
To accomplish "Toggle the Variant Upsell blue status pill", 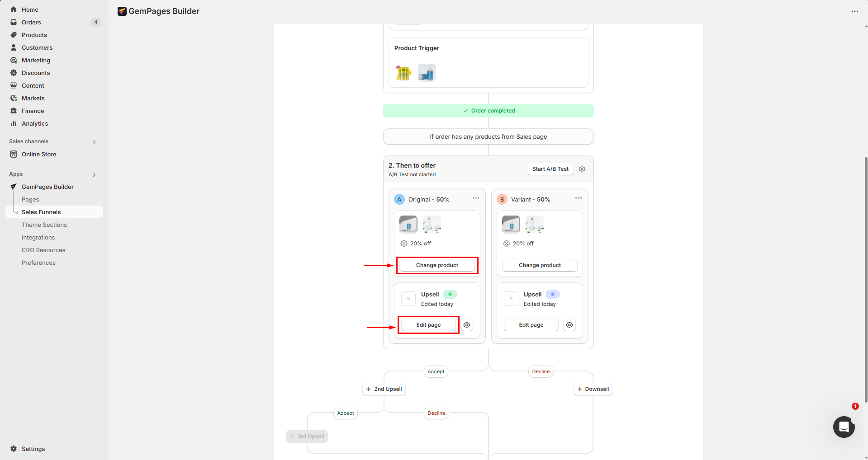I will (553, 294).
